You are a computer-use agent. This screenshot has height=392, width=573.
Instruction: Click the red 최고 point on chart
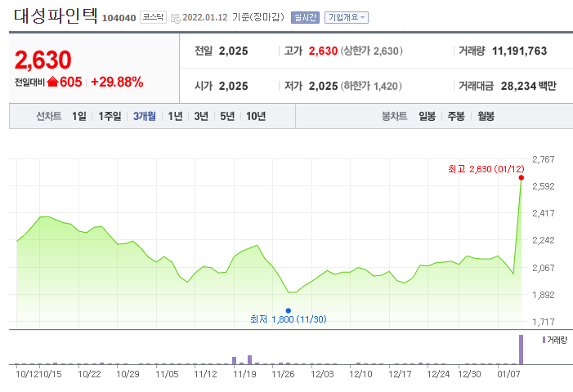pyautogui.click(x=522, y=178)
